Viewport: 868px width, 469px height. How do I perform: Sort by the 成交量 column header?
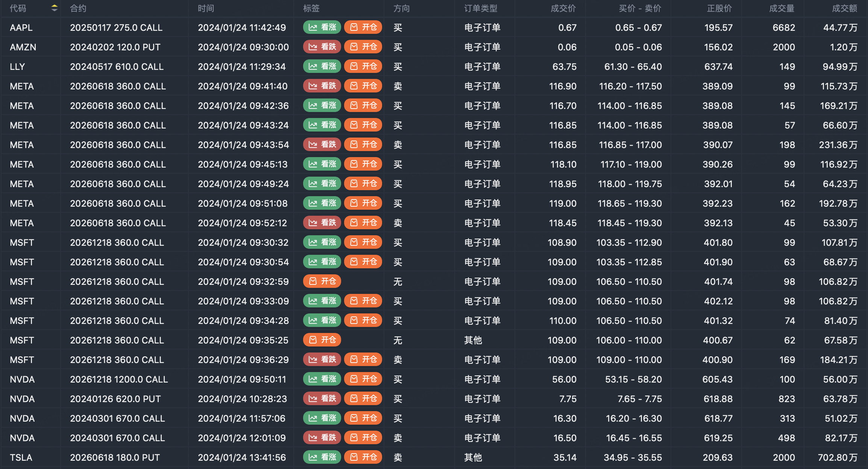(782, 8)
